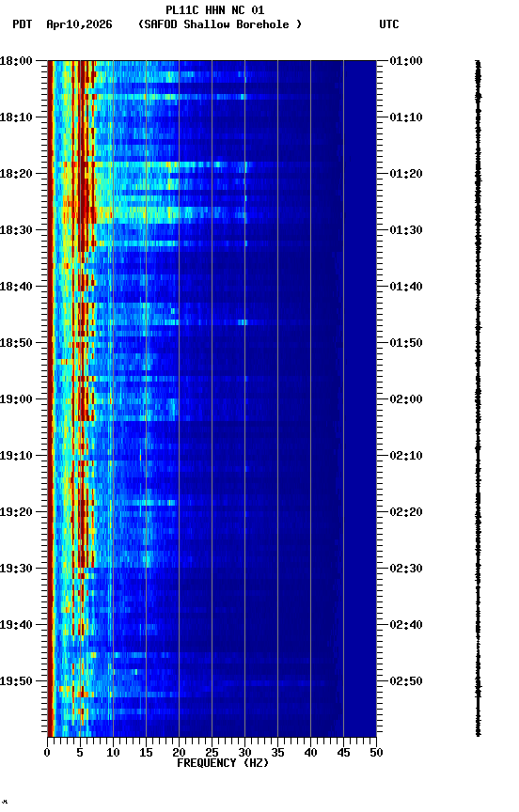This screenshot has width=519, height=812.
Task: Select the UTC timezone label
Action: (x=389, y=24)
